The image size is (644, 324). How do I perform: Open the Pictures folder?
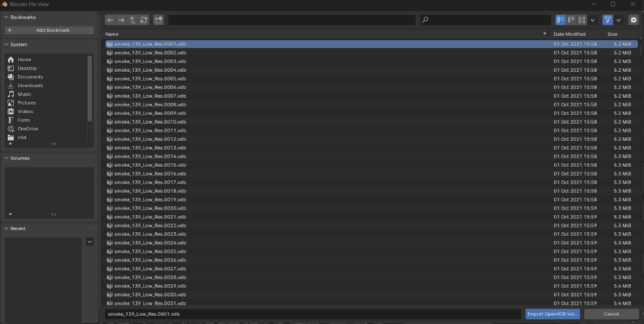tap(46, 103)
